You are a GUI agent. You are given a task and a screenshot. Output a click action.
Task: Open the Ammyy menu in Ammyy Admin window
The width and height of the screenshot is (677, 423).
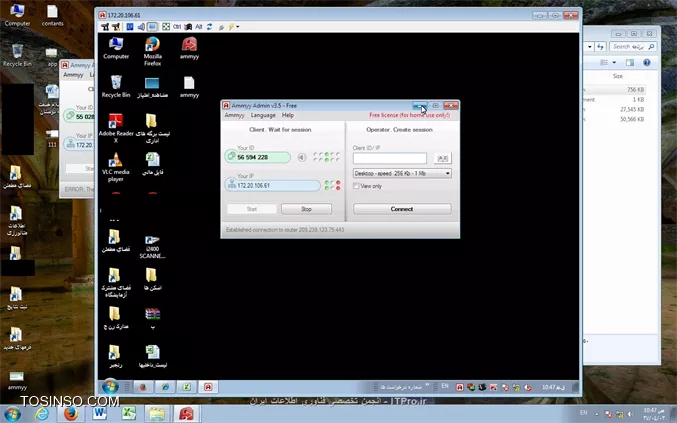pos(234,115)
